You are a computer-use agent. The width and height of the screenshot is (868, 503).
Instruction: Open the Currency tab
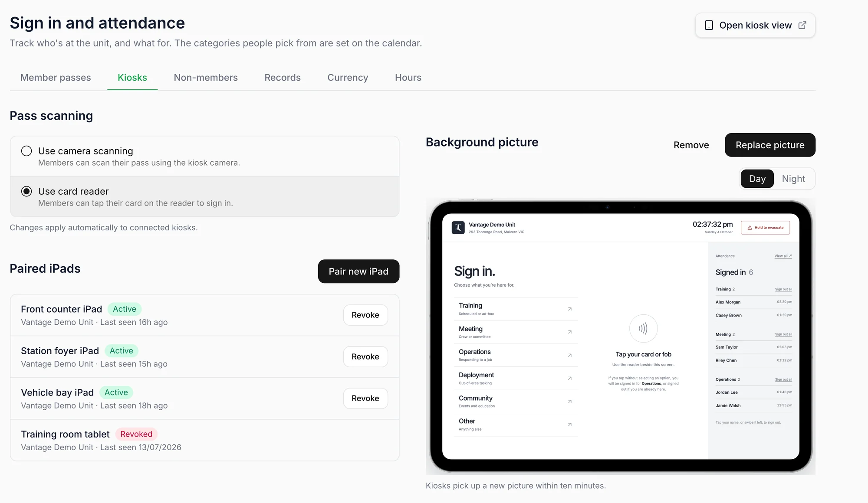348,78
